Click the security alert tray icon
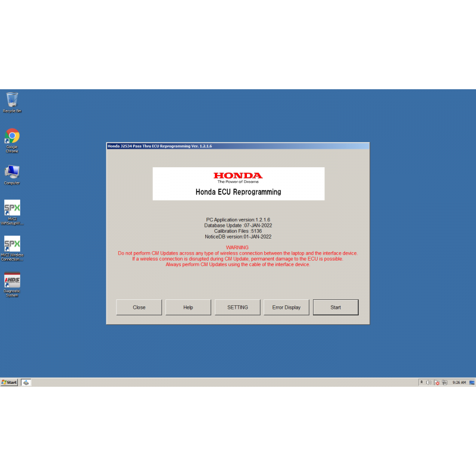The image size is (476, 476). pyautogui.click(x=436, y=383)
